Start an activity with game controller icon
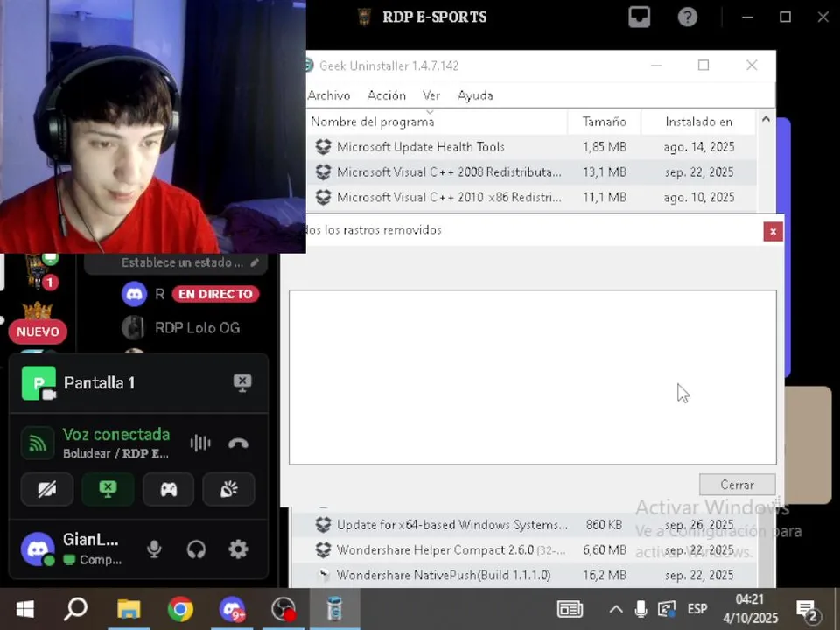The image size is (840, 630). [168, 489]
